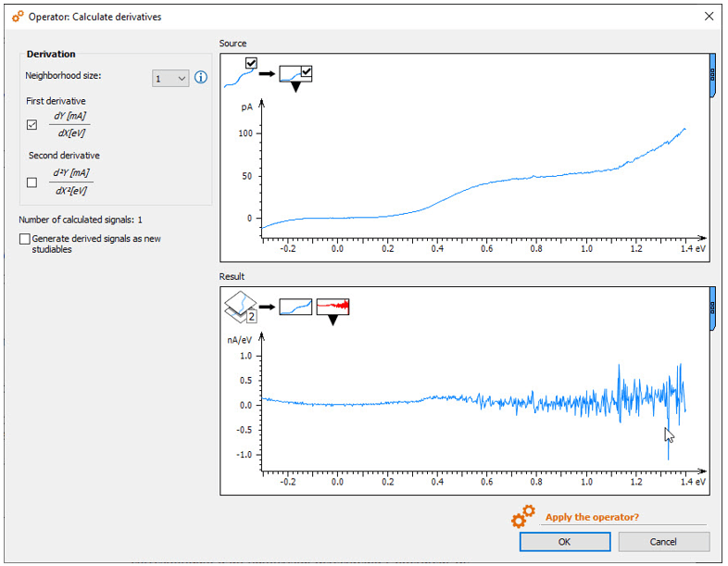
Task: Click the Derivation group heading
Action: (51, 54)
